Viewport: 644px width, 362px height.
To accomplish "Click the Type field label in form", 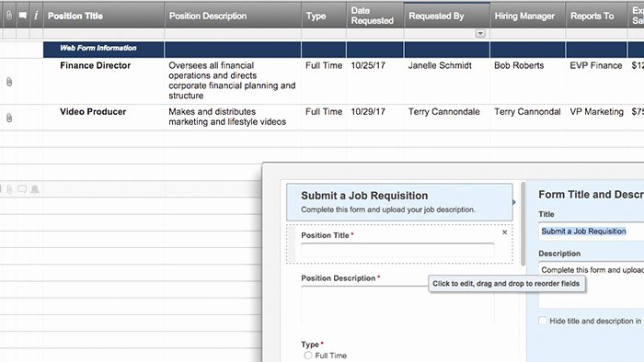I will 310,345.
